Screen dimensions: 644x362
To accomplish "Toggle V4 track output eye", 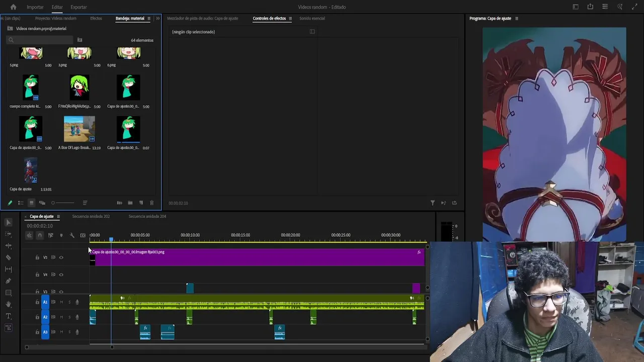I will coord(61,275).
